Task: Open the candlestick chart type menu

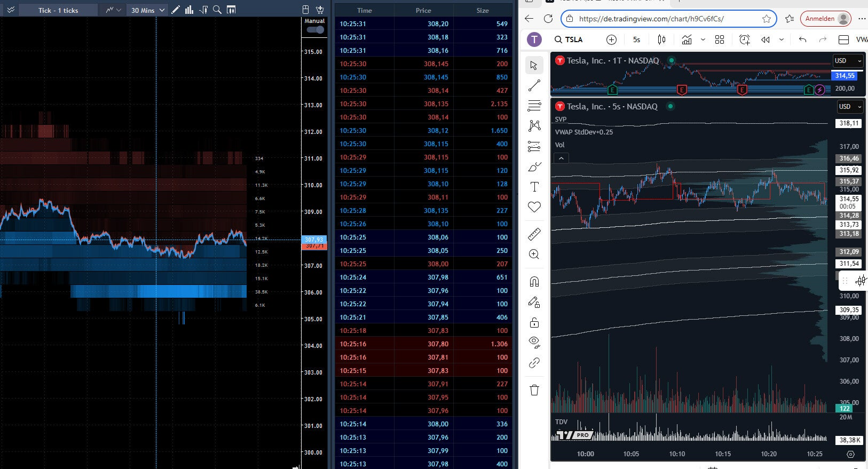Action: [661, 39]
